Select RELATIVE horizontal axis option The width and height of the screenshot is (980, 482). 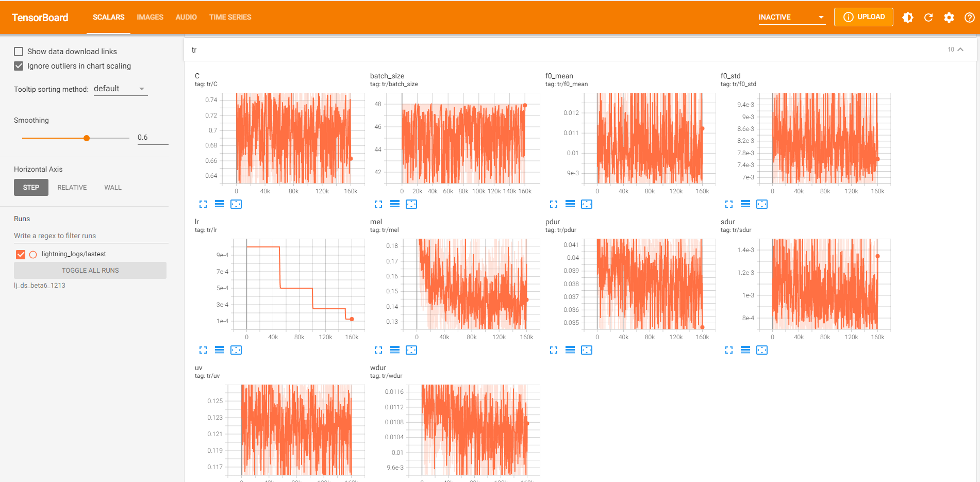click(72, 187)
